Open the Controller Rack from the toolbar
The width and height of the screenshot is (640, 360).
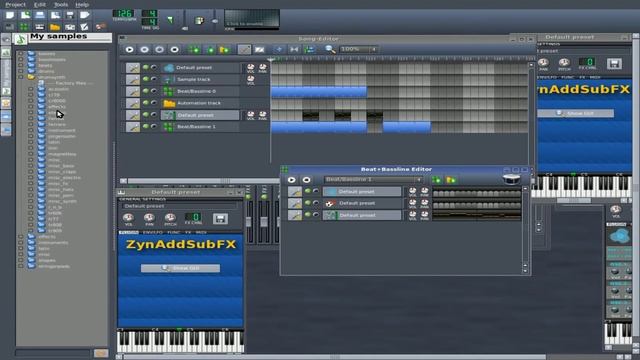[100, 27]
